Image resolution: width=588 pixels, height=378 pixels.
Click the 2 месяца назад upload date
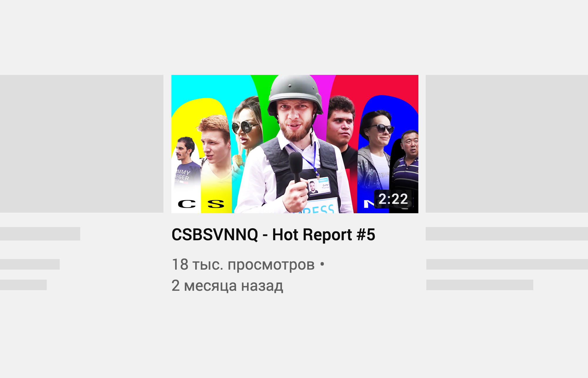pos(227,285)
